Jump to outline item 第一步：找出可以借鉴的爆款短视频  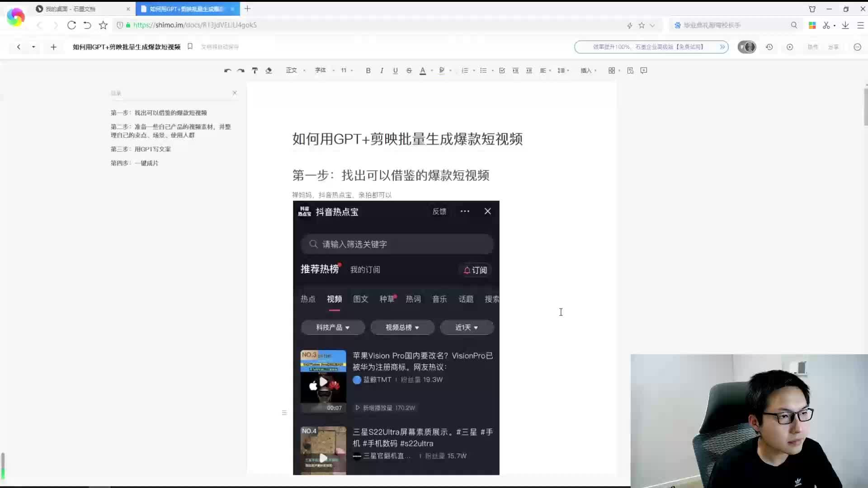click(159, 113)
